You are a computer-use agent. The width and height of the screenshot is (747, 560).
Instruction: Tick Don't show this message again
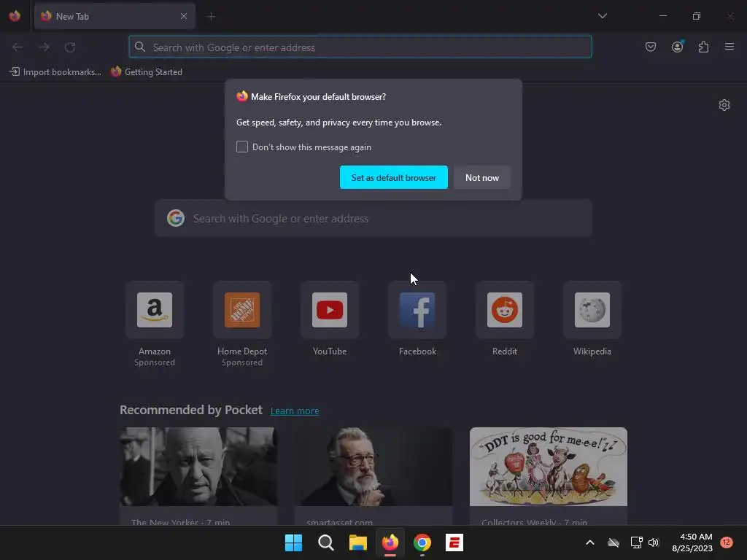click(x=242, y=147)
